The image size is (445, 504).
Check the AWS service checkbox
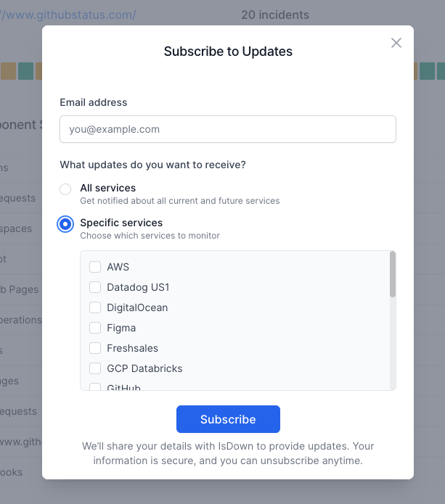click(x=95, y=267)
